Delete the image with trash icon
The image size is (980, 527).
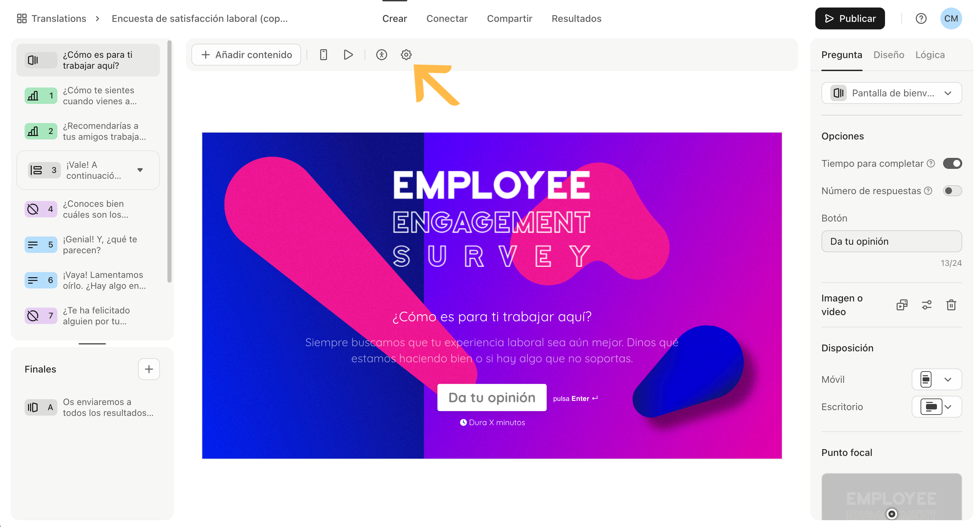pyautogui.click(x=951, y=305)
